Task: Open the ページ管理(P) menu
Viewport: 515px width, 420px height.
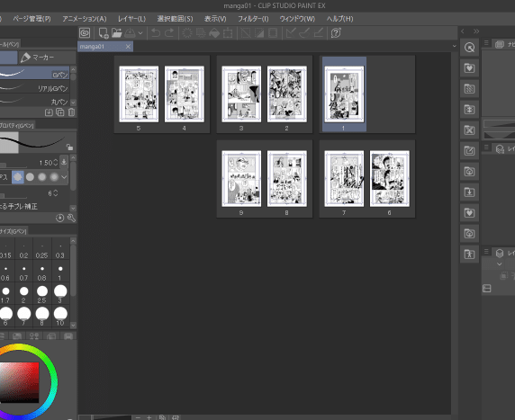Action: (32, 19)
